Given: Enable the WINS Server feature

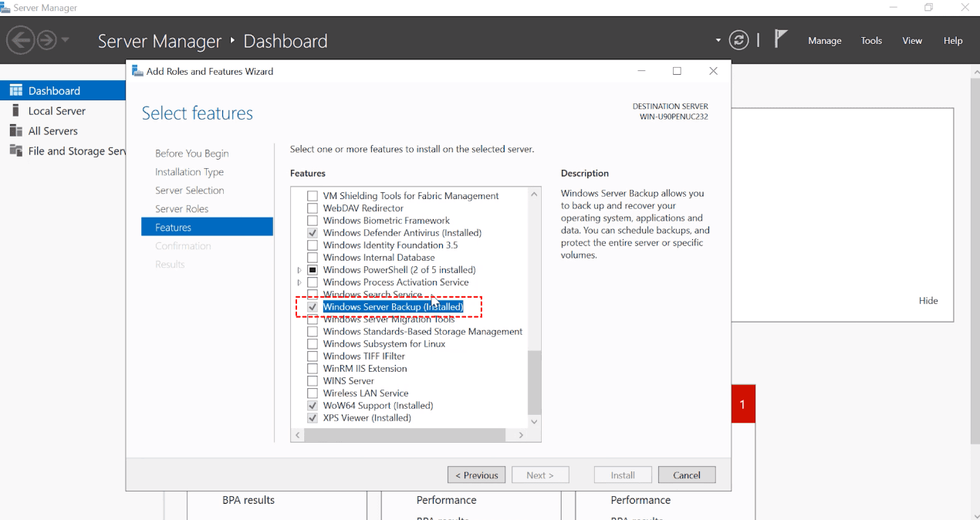Looking at the screenshot, I should [313, 381].
